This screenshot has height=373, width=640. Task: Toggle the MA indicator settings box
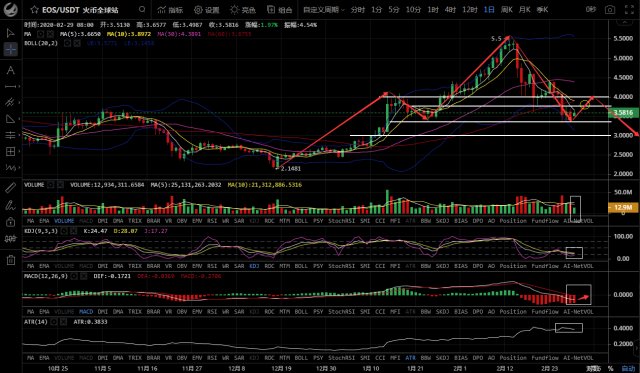(x=41, y=34)
